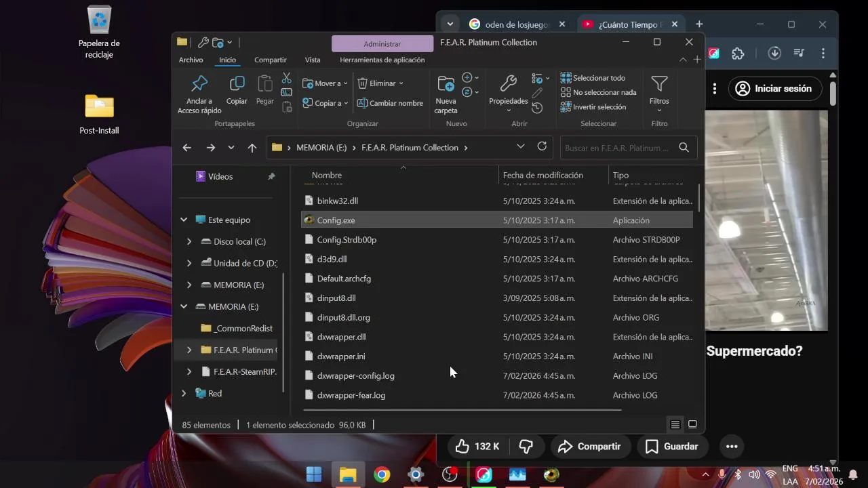
Task: Create a Nueva carpeta
Action: pos(446,94)
